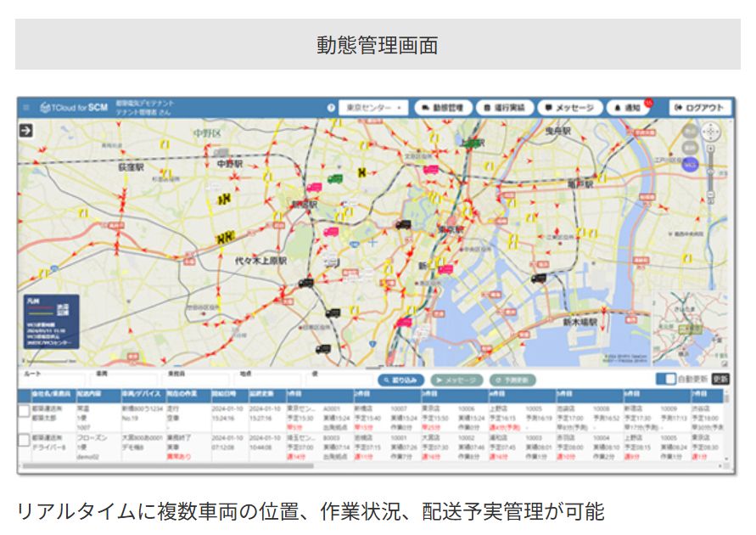756x535 pixels.
Task: Open the hamburger menu beside TCloud logo
Action: pos(26,109)
